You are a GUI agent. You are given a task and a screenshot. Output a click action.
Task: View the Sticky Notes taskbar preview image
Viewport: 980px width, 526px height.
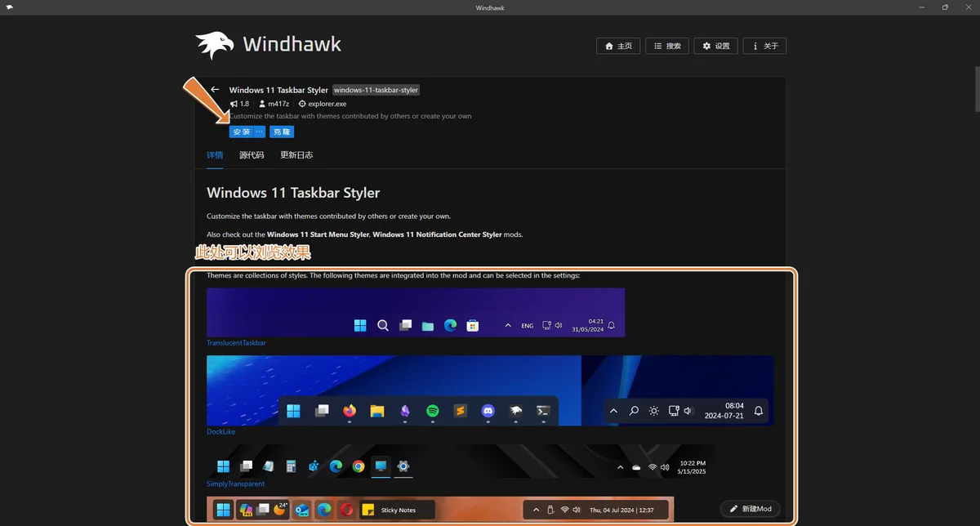point(440,509)
